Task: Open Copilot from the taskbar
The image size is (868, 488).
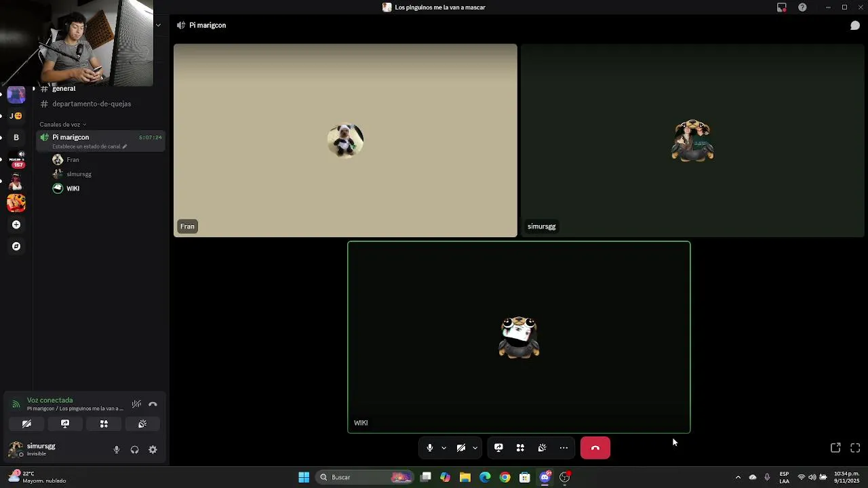Action: (446, 477)
